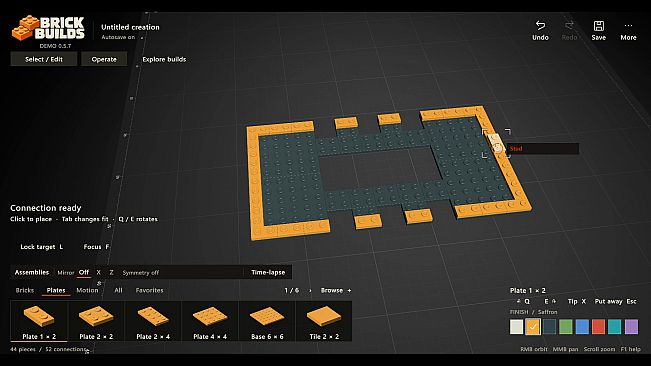The width and height of the screenshot is (651, 366).
Task: Click the Browse plus button
Action: pyautogui.click(x=336, y=290)
